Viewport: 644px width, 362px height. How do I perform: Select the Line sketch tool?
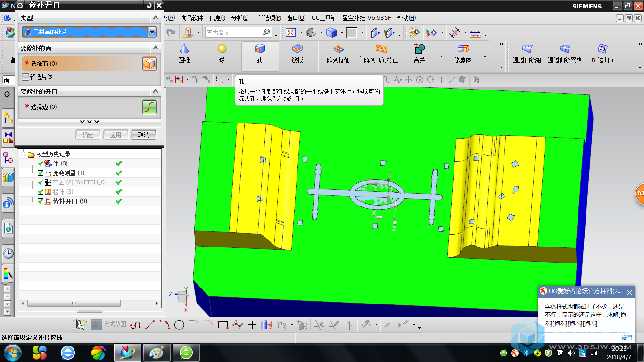point(150,325)
